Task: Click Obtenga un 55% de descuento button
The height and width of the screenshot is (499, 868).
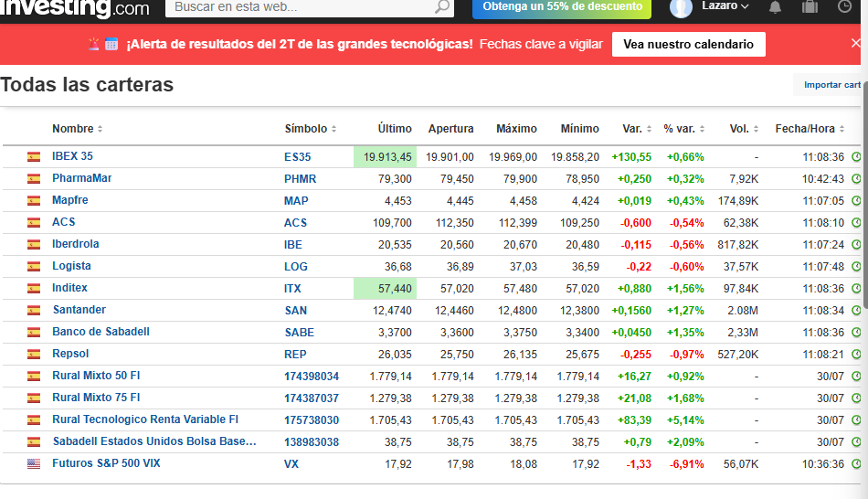Action: (562, 8)
